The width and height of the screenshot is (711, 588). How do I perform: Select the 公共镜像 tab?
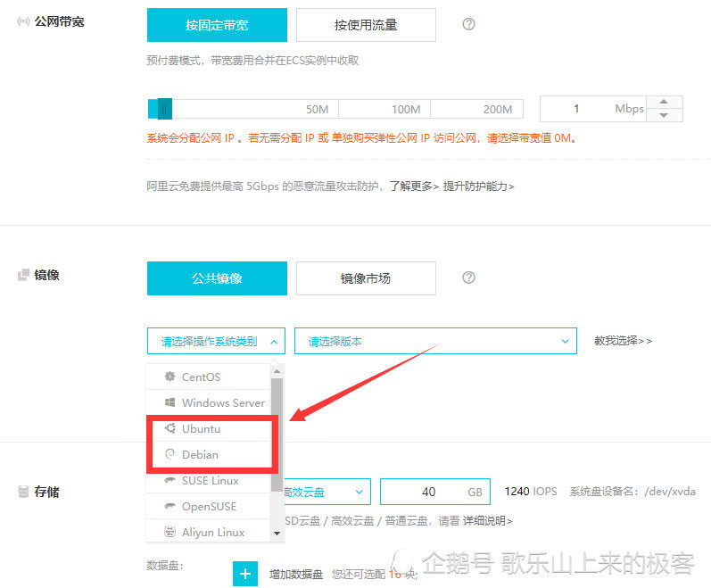[x=217, y=278]
